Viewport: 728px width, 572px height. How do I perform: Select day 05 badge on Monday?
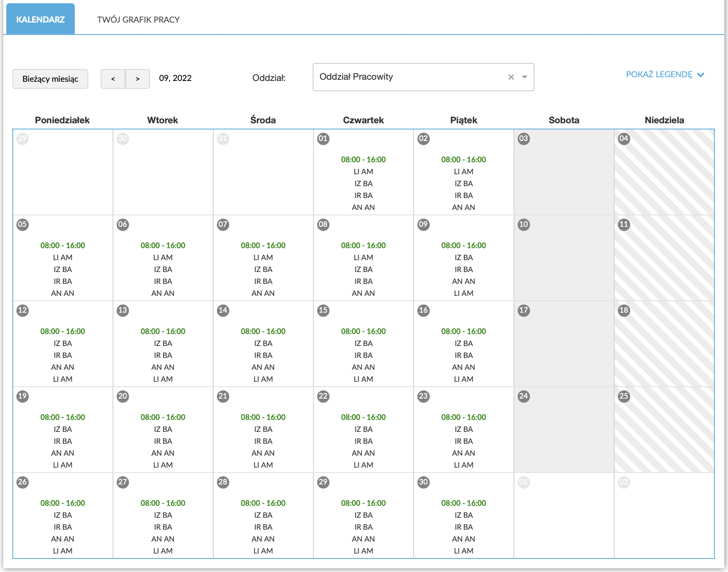tap(23, 224)
